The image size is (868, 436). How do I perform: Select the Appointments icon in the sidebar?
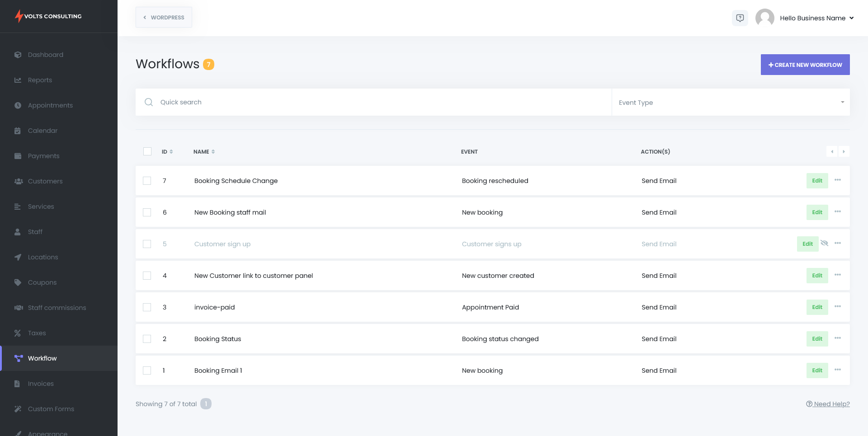tap(18, 105)
